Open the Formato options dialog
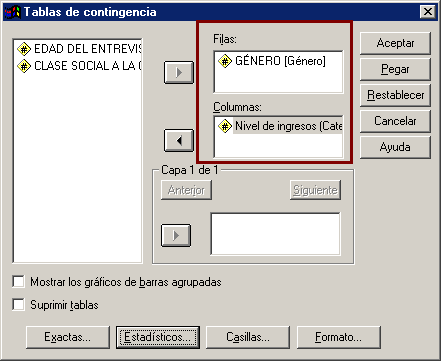The width and height of the screenshot is (441, 361). pos(339,337)
